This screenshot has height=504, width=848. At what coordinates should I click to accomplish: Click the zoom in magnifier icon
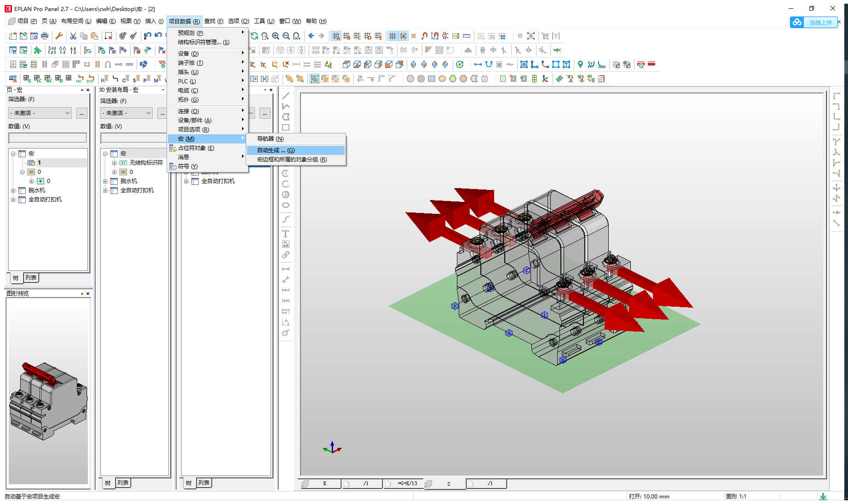[276, 36]
